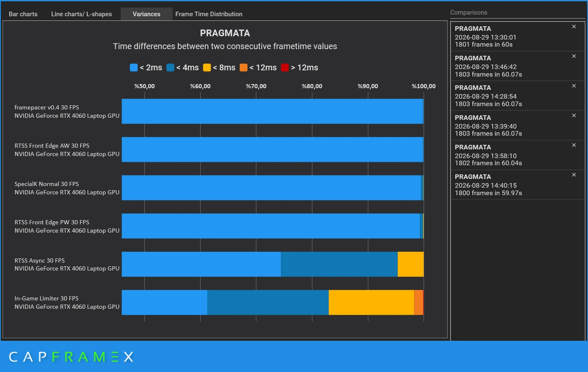Click the RTSS Front Edge AW bar
Screen dimensions: 588x372
273,149
